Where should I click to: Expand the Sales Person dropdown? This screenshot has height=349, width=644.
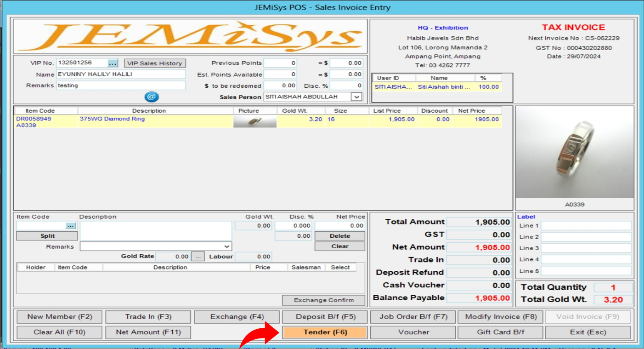pos(356,97)
